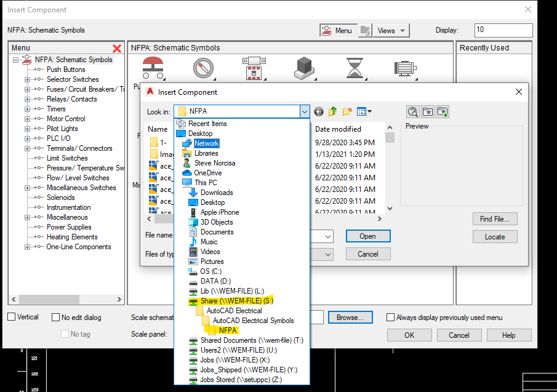Image resolution: width=557 pixels, height=392 pixels.
Task: Open the Views drop-down
Action: (391, 30)
